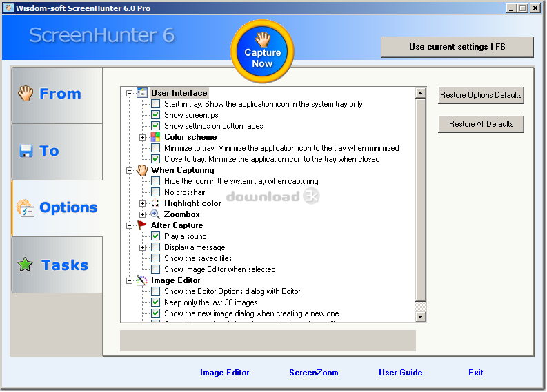Viewport: 547px width, 392px height.
Task: Uncheck Keep only the last 30 images
Action: tap(156, 302)
